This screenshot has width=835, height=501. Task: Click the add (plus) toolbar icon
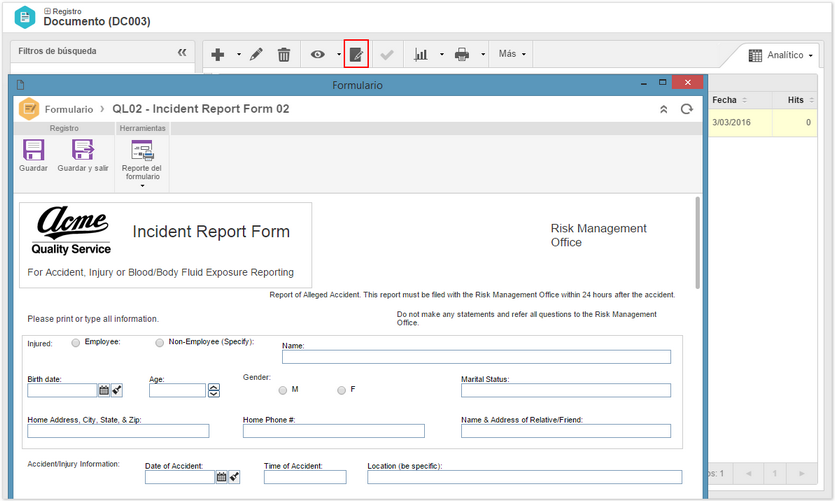217,54
